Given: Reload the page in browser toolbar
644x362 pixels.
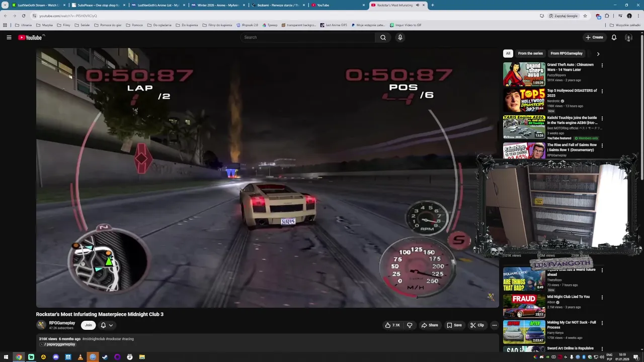Looking at the screenshot, I should [x=23, y=16].
